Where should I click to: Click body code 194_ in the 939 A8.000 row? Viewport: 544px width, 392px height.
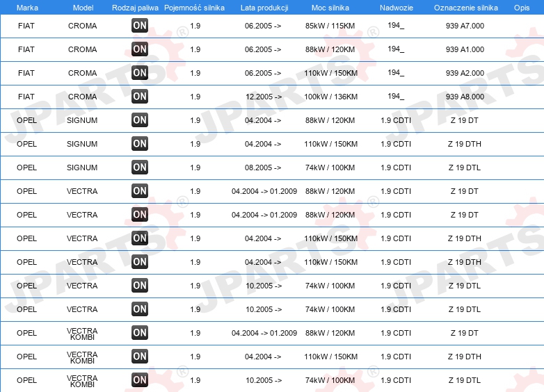point(396,96)
